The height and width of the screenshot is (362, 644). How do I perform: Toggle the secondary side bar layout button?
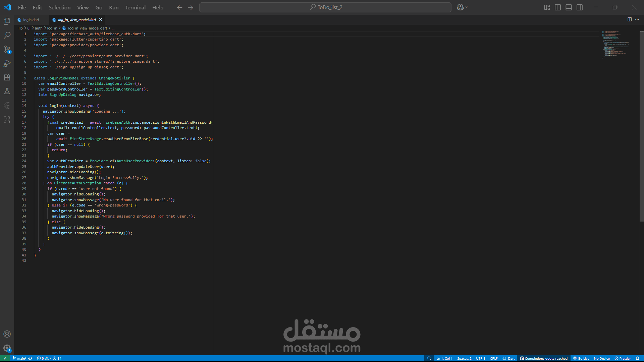[580, 7]
